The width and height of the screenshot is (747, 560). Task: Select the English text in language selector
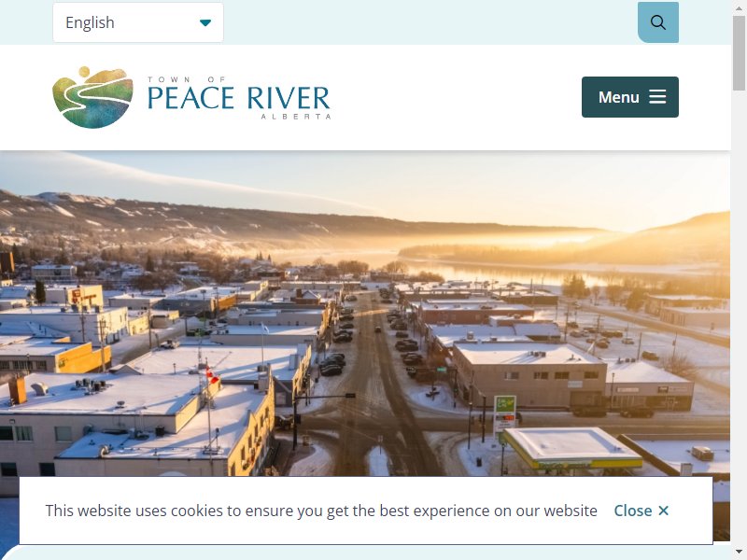coord(90,22)
